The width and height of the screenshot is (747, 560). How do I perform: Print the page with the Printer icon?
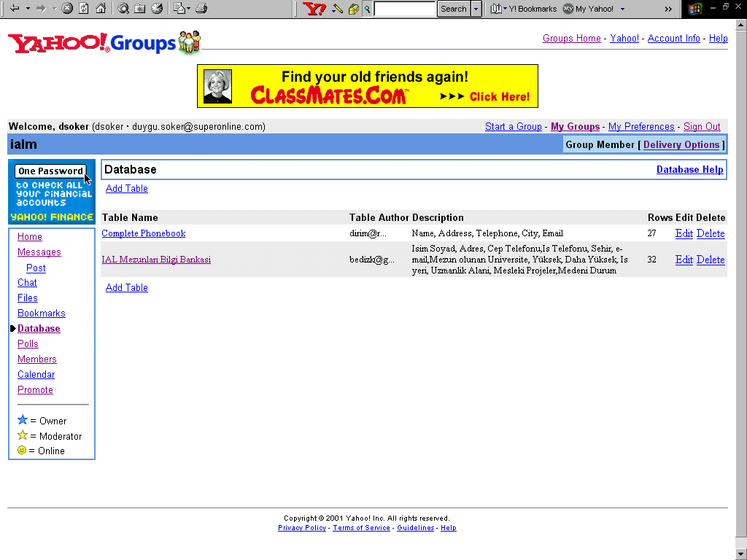(201, 8)
